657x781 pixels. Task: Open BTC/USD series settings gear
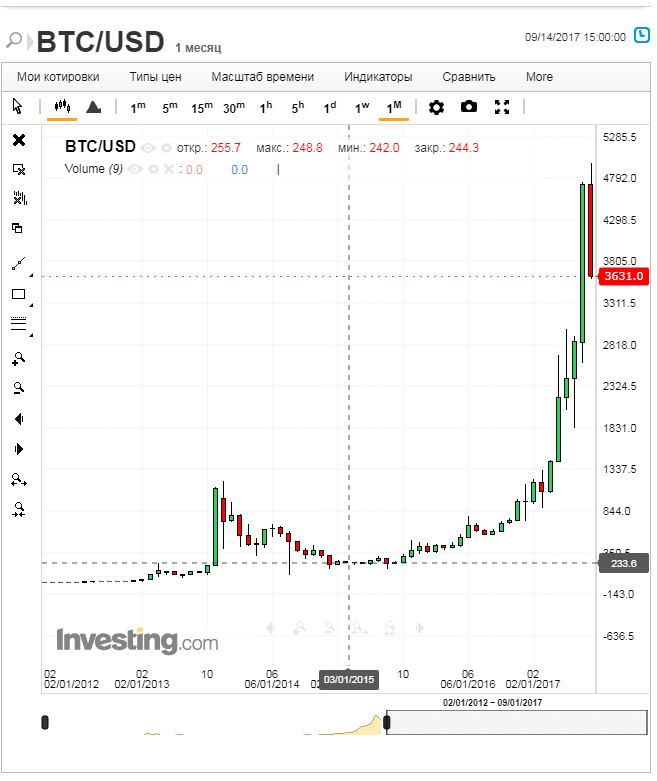166,148
